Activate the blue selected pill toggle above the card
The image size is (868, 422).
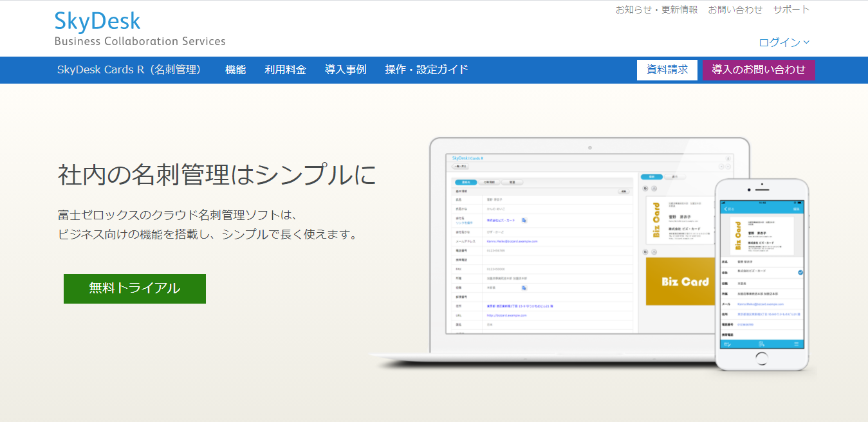point(653,177)
